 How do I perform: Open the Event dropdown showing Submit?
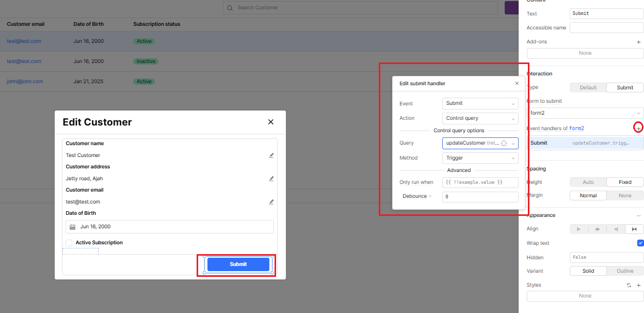(x=480, y=103)
